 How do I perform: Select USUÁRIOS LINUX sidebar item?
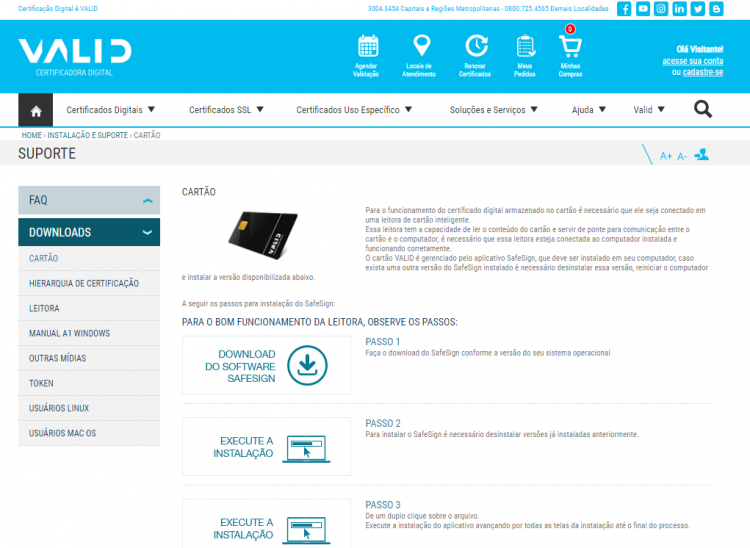pyautogui.click(x=89, y=408)
